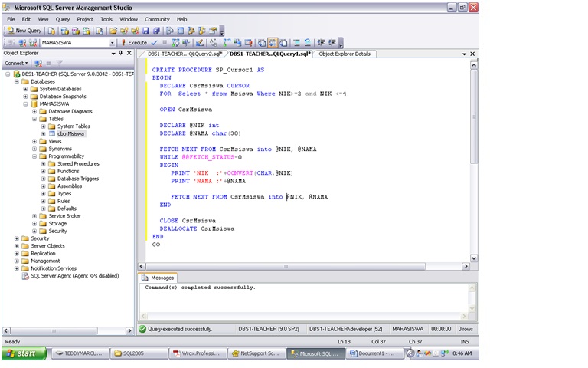Select the Messages tab

coord(158,278)
